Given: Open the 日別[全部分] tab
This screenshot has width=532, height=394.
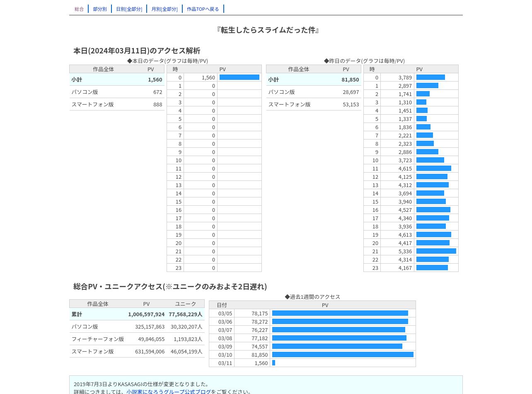Looking at the screenshot, I should pos(129,9).
